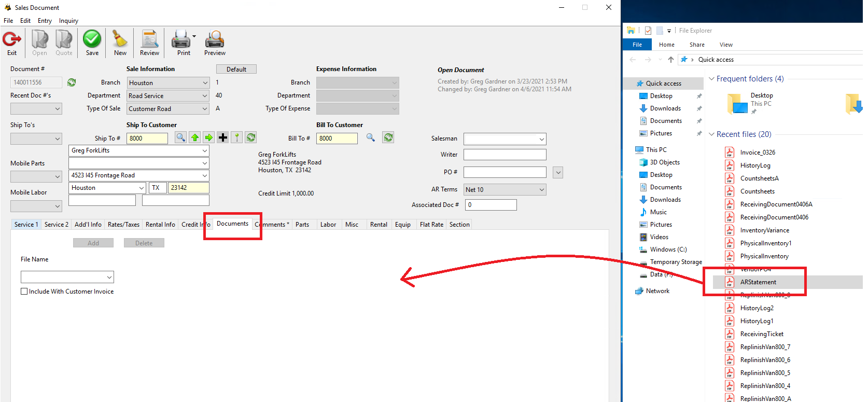Open the Mobile Parts dropdown
The height and width of the screenshot is (402, 868).
pyautogui.click(x=58, y=177)
